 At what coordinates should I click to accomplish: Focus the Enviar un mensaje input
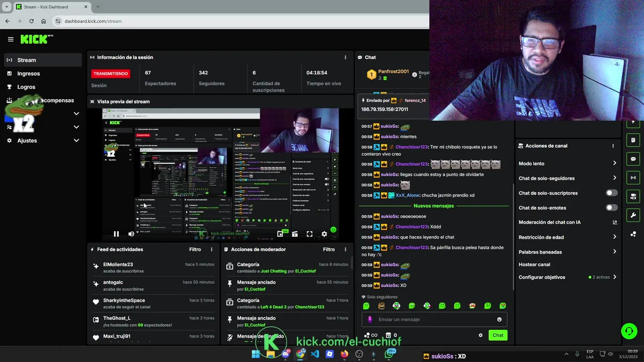434,319
